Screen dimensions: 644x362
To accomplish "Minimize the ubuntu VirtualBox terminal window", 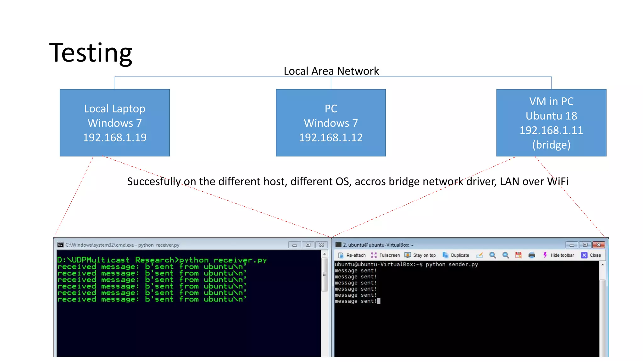I will coord(572,245).
